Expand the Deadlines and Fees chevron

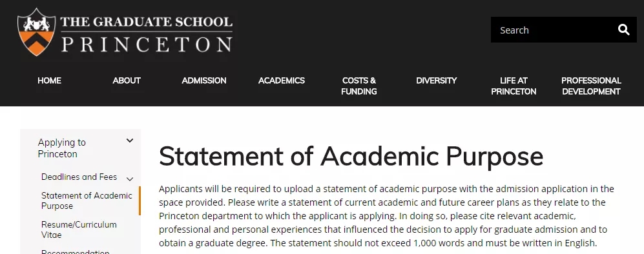130,179
